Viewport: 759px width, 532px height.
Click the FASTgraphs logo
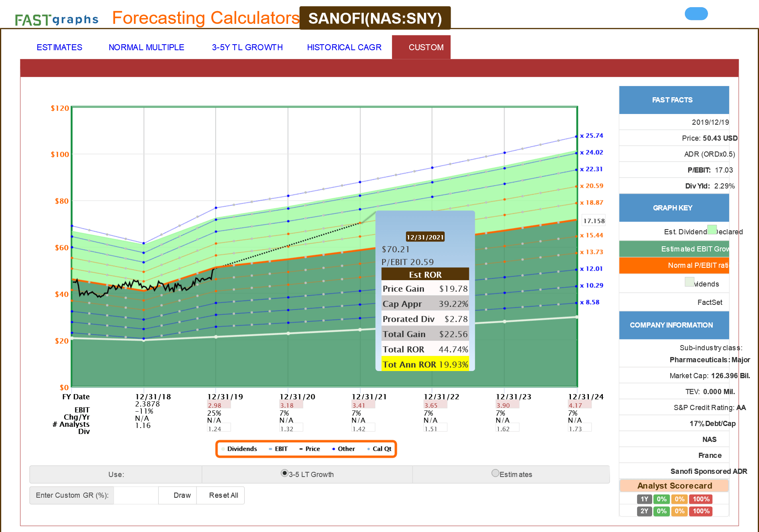[57, 20]
